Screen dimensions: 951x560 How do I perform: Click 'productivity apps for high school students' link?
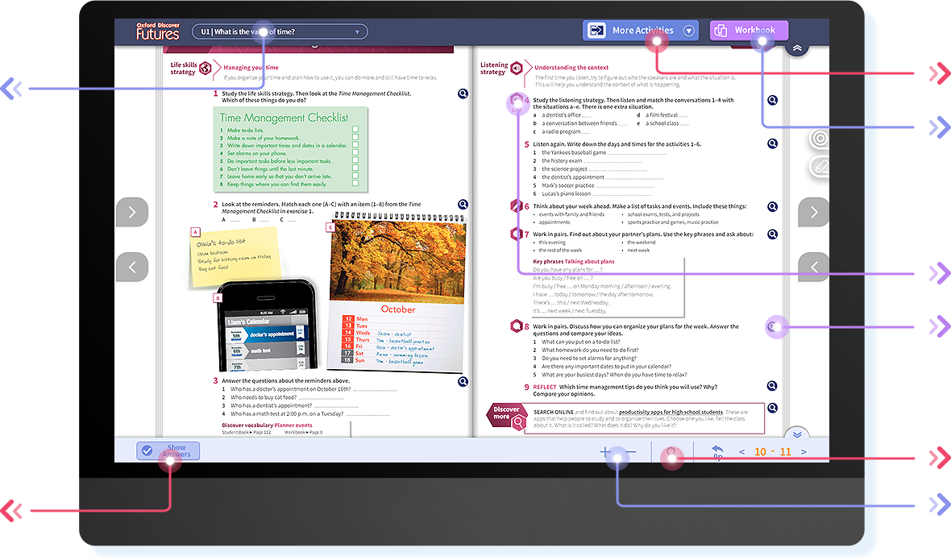pyautogui.click(x=671, y=412)
